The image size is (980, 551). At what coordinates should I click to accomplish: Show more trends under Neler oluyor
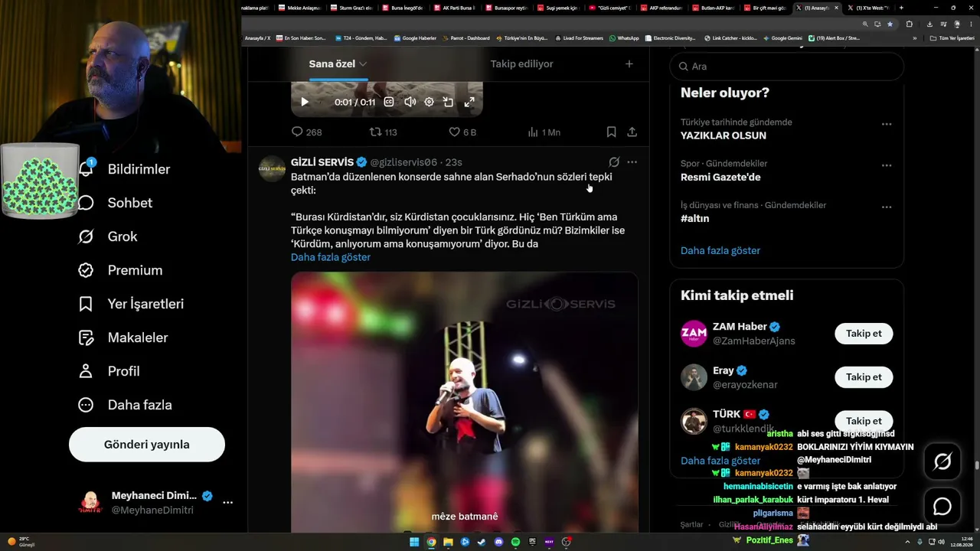pyautogui.click(x=720, y=250)
